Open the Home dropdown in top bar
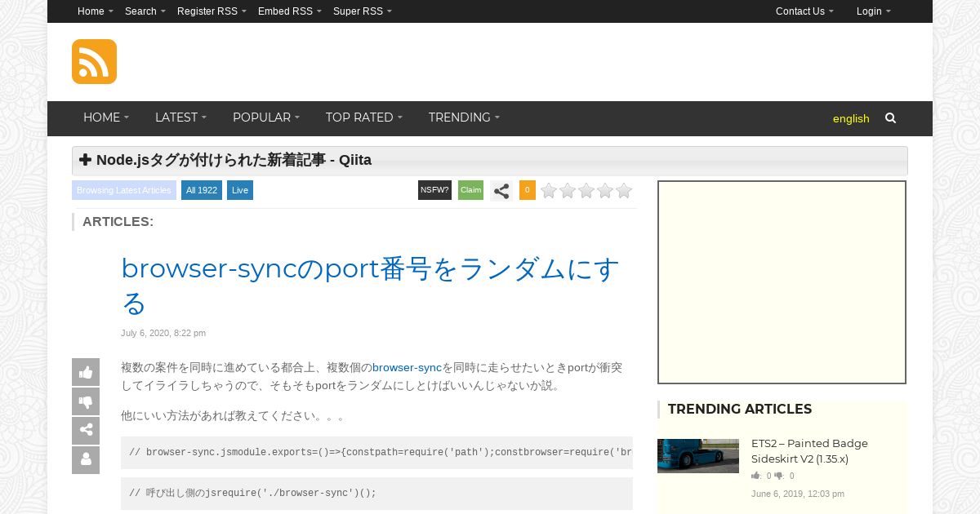This screenshot has height=514, width=980. pos(96,11)
